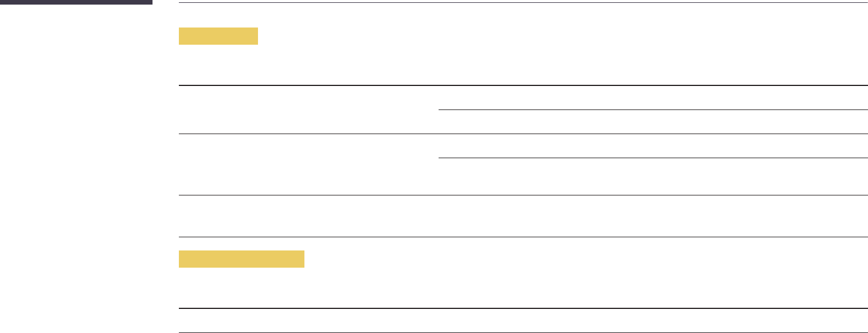Click the shorter yellow highlighted heading bar
This screenshot has height=333, width=868.
pos(218,36)
